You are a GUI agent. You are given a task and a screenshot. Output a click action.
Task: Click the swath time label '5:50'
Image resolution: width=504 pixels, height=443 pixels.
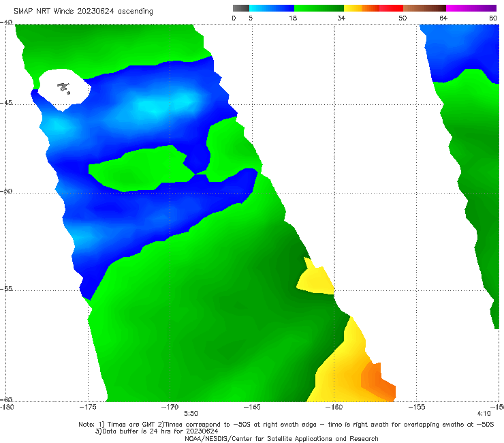(x=191, y=414)
